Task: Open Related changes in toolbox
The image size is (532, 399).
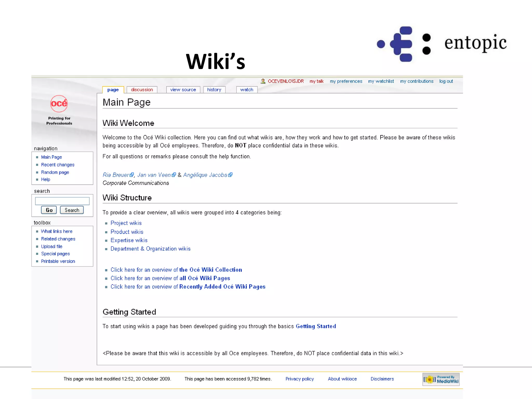Action: 58,239
